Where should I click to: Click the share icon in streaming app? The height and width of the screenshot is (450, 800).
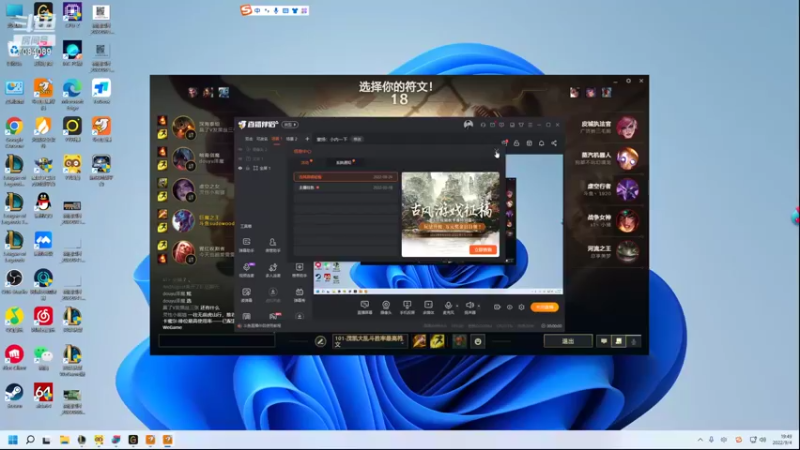(x=554, y=143)
